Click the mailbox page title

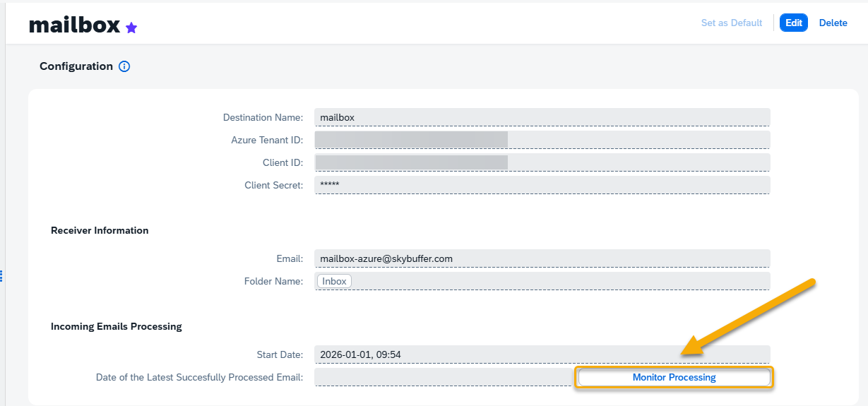74,25
